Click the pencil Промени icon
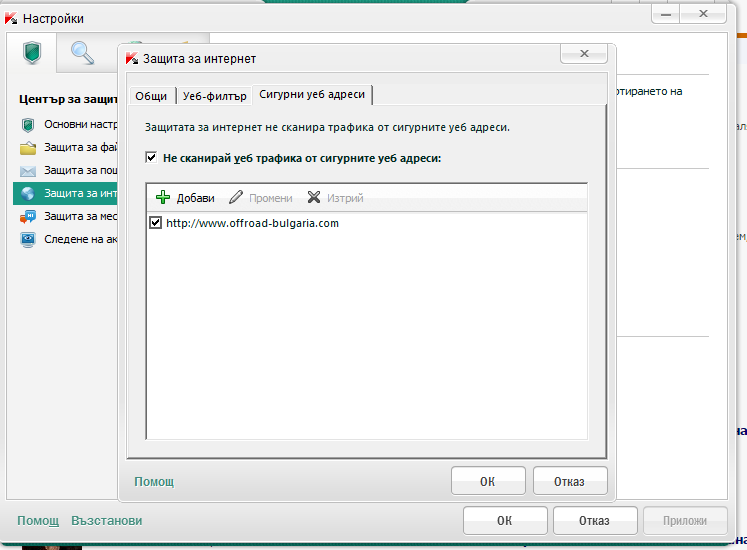This screenshot has width=747, height=550. click(236, 197)
